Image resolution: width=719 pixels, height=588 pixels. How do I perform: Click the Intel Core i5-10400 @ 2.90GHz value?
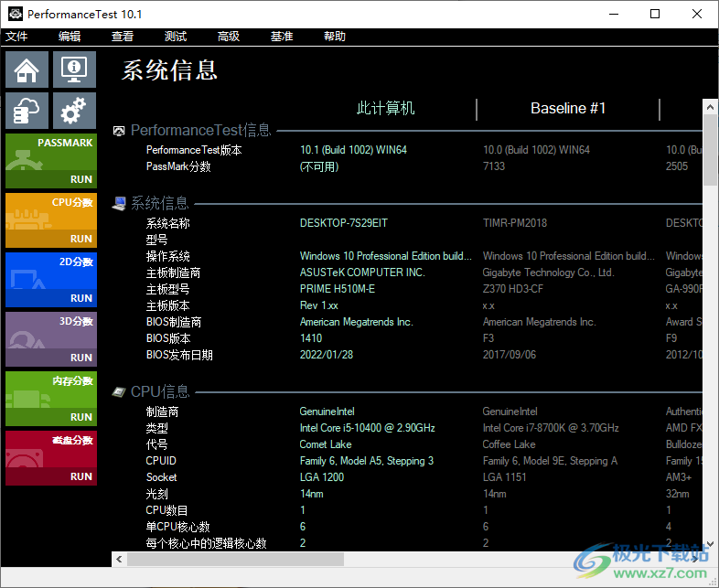click(368, 428)
